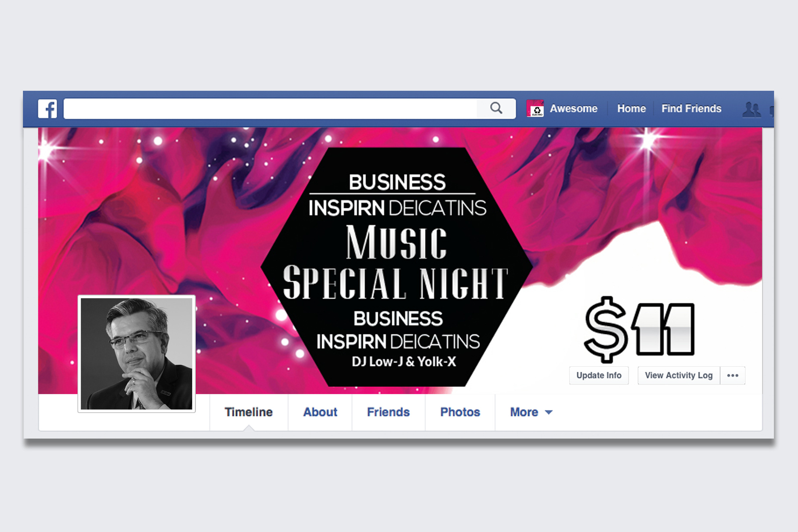
Task: Click the $11 price graphic
Action: point(639,329)
